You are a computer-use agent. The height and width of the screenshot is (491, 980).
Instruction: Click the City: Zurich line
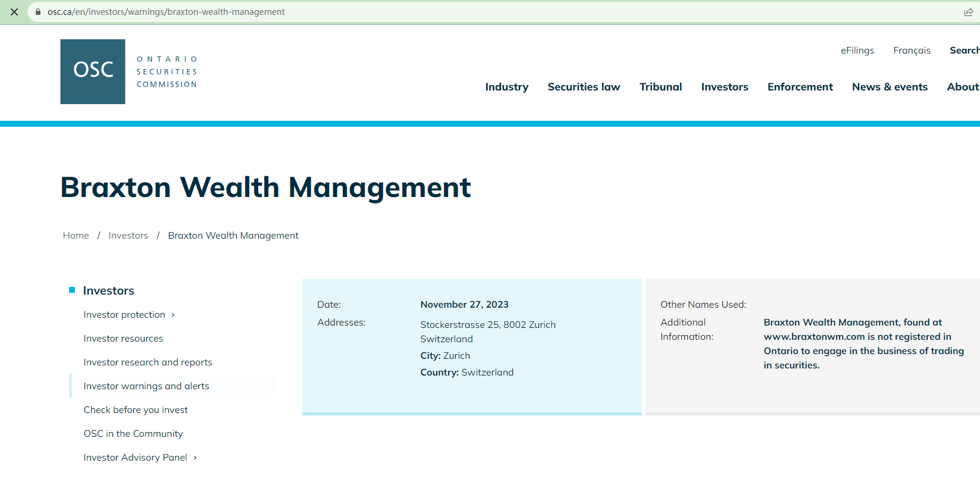pos(445,356)
